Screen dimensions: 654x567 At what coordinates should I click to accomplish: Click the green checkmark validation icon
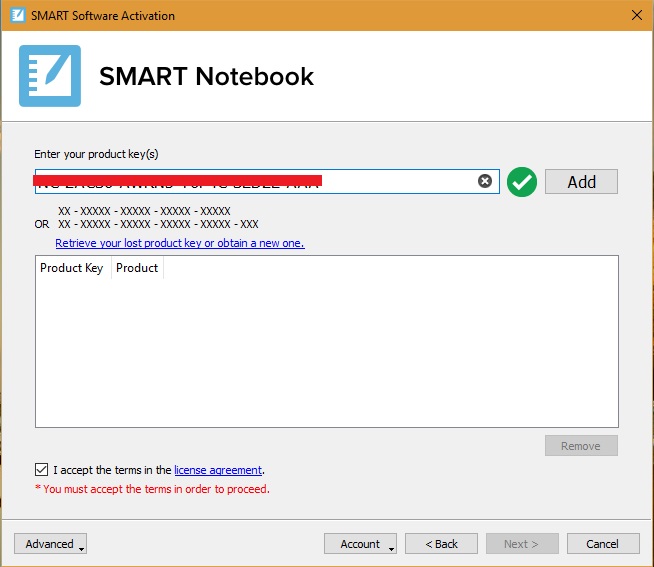point(521,181)
